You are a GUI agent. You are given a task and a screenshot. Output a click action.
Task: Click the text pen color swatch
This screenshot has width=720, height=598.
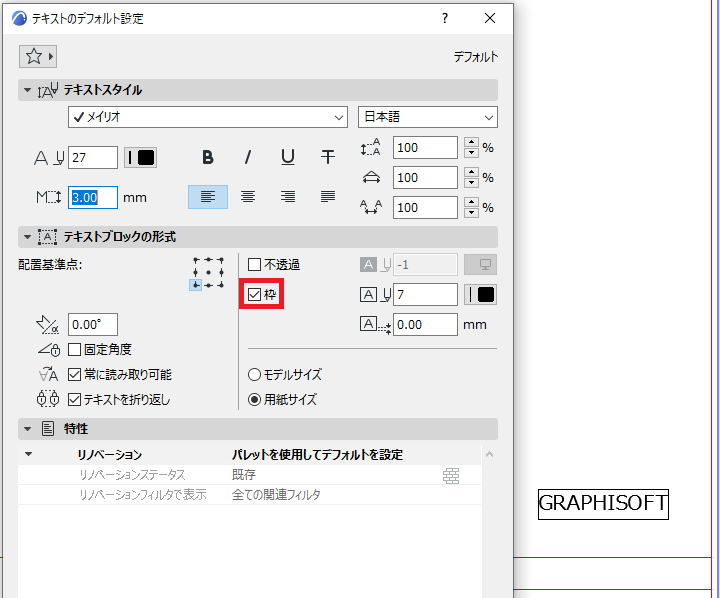(x=141, y=158)
